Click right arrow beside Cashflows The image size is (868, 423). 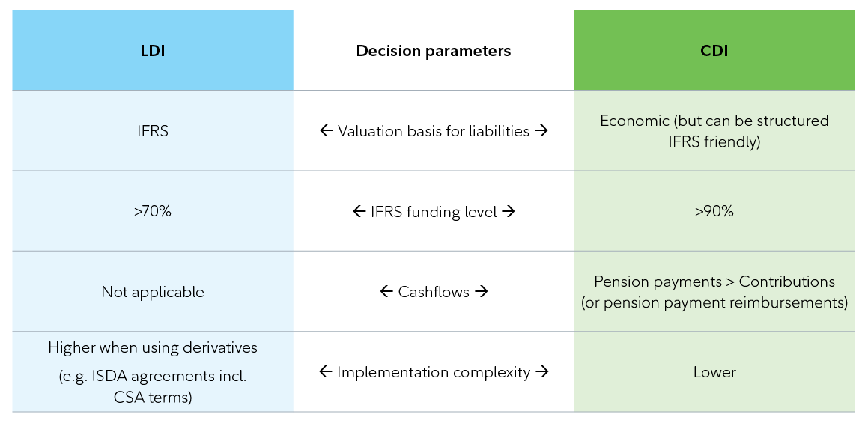pos(482,292)
